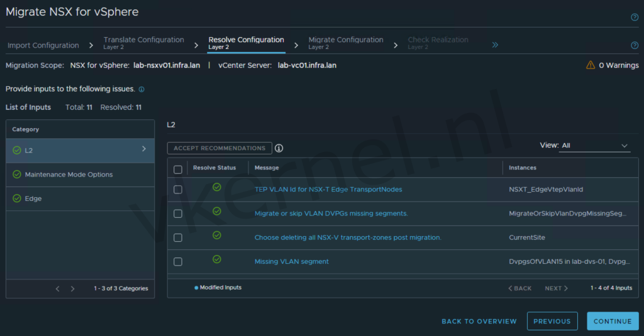The image size is (644, 336).
Task: Click Back to Overview link
Action: coord(479,321)
